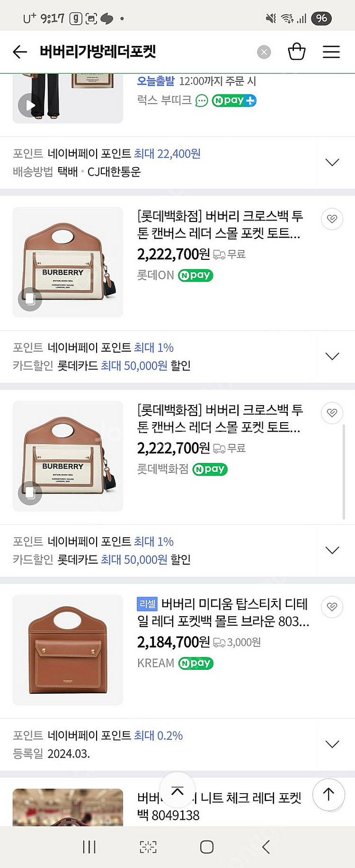Play the product video thumbnail
This screenshot has height=868, width=355.
(29, 105)
